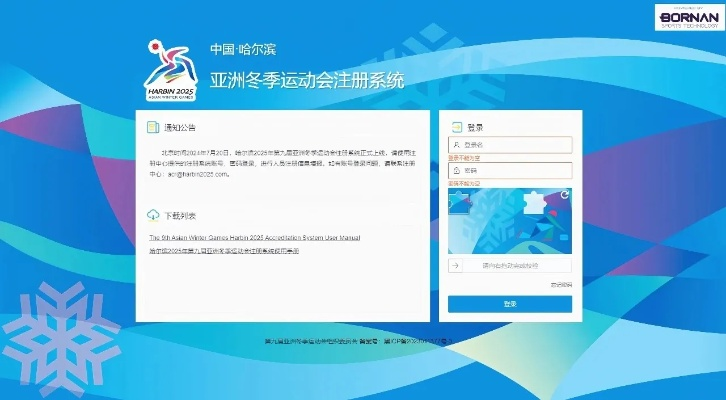Click the captcha puzzle target slot
Image resolution: width=726 pixels, height=400 pixels.
click(x=533, y=203)
